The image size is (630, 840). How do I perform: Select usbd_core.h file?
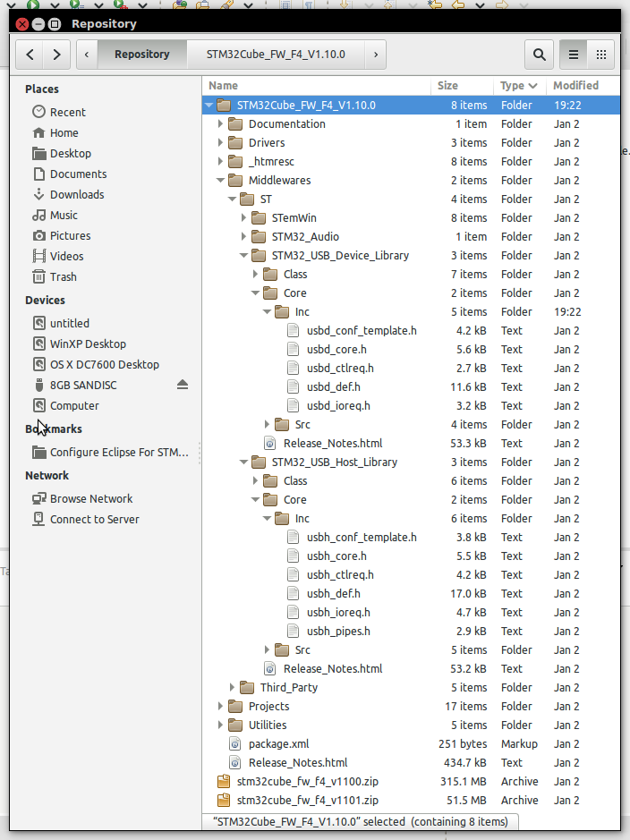[336, 349]
